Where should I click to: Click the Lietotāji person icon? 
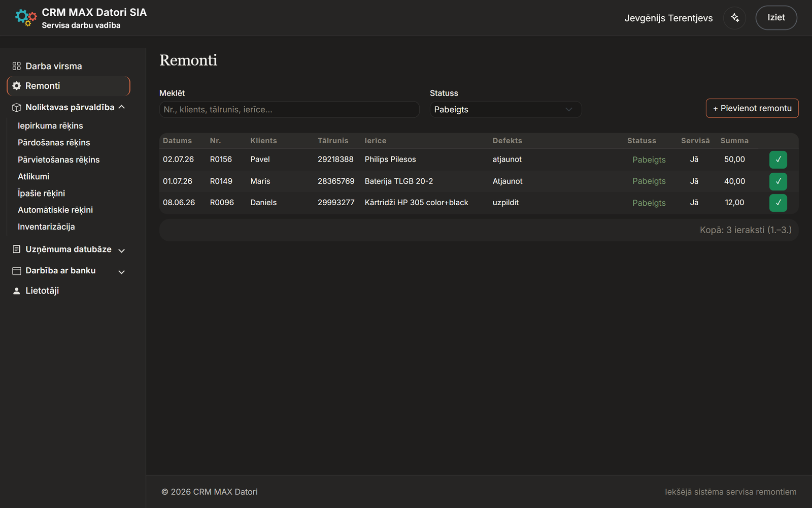[x=17, y=291]
